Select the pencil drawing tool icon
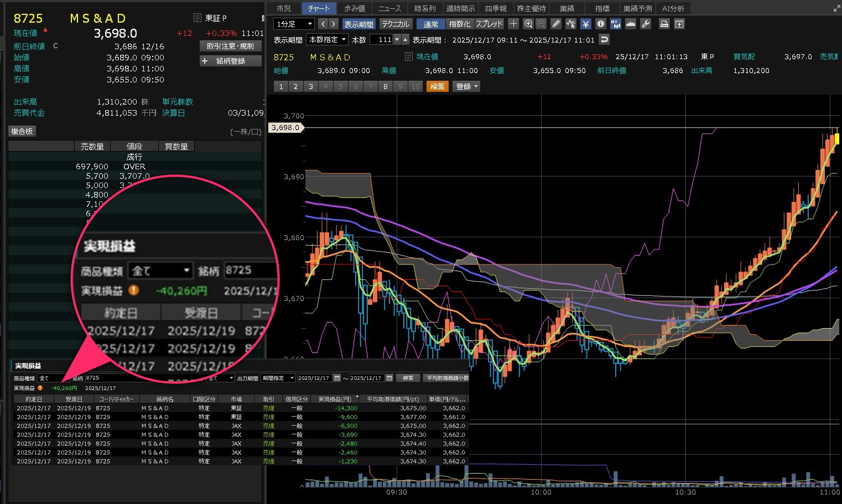This screenshot has height=504, width=842. pos(556,24)
